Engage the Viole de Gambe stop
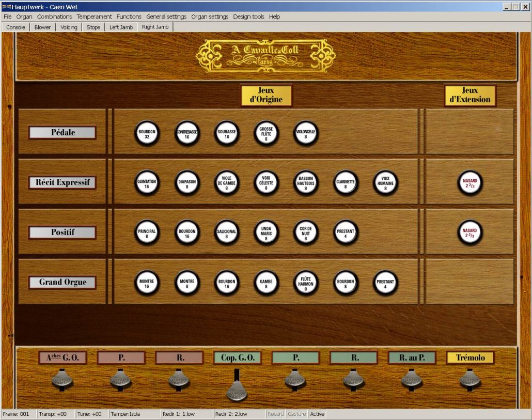Screen dimensions: 532x420 pyautogui.click(x=227, y=183)
